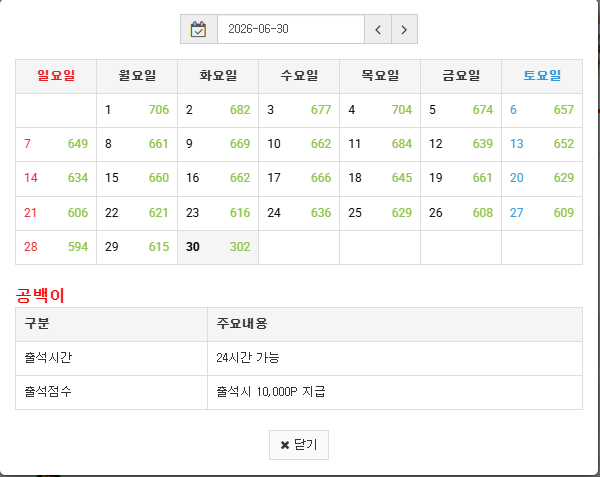600x477 pixels.
Task: Select day 1 with count 706
Action: tap(137, 110)
